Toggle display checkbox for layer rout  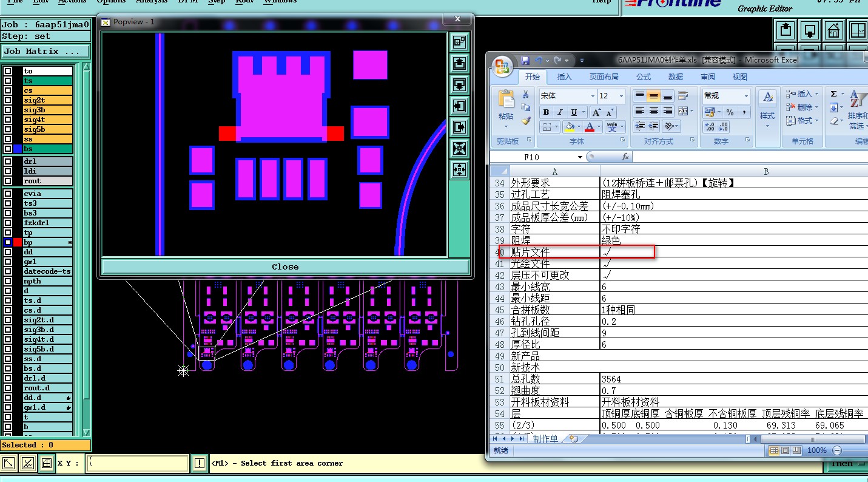tap(7, 181)
